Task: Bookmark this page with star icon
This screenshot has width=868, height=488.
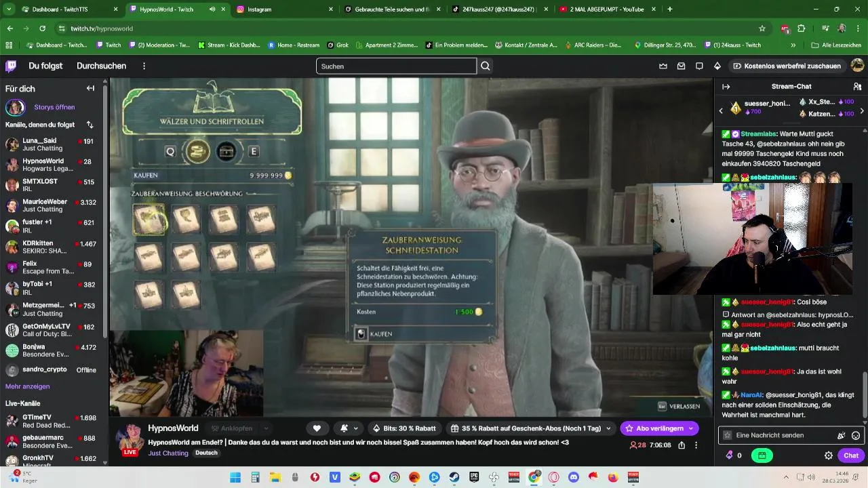Action: click(762, 28)
